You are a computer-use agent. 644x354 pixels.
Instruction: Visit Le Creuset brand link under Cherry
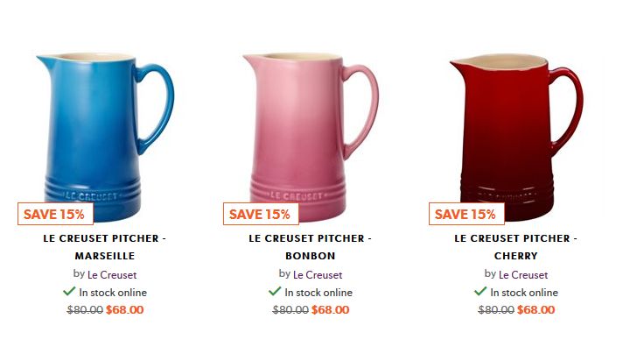tap(523, 274)
